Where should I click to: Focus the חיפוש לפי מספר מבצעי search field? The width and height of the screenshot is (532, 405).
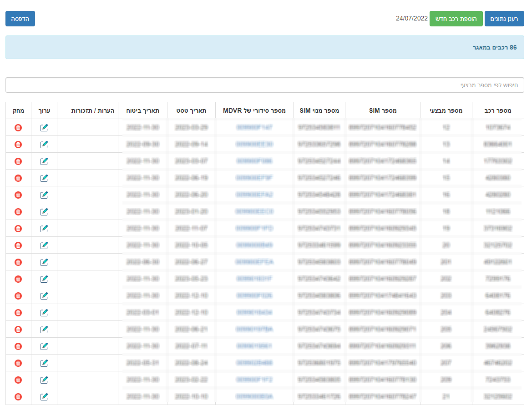coord(265,85)
